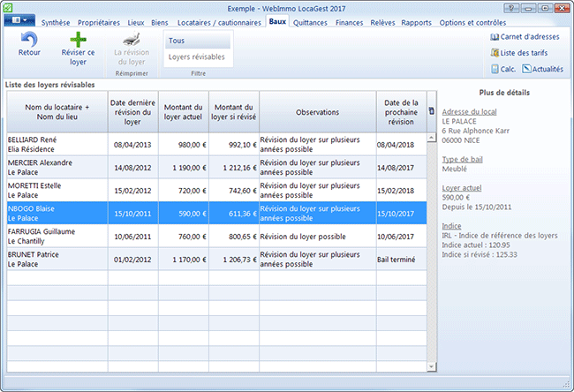
Task: Go to the Finances tab
Action: coord(351,21)
